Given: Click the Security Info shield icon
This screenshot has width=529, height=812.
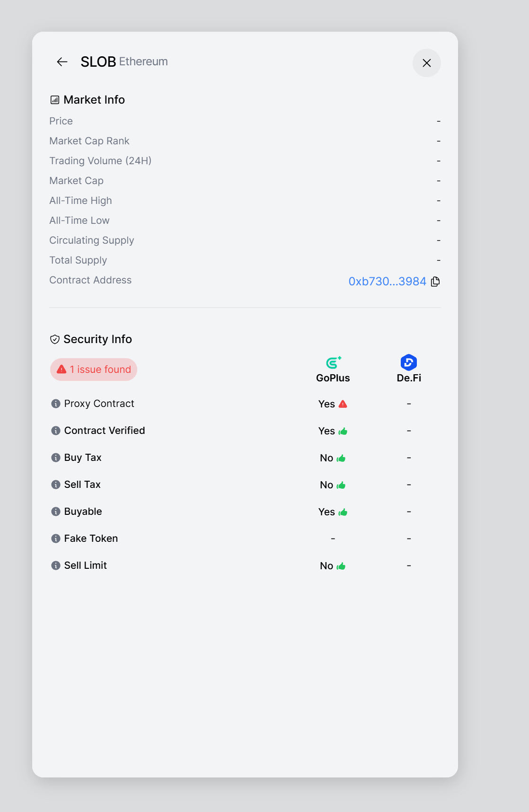Looking at the screenshot, I should 55,339.
